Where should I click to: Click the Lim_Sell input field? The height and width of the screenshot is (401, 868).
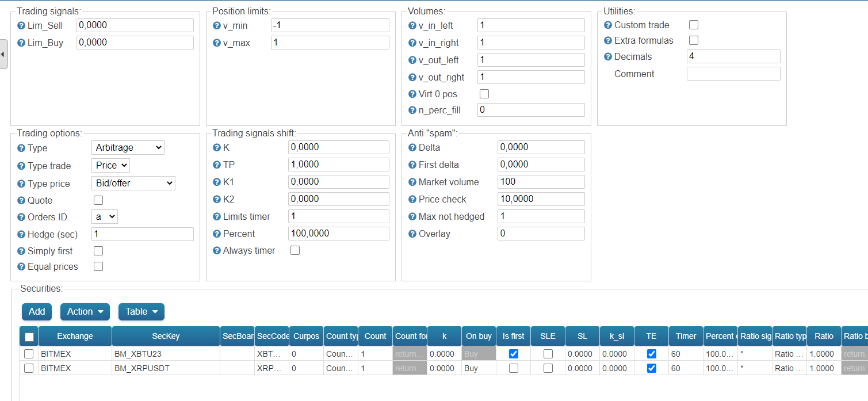(x=135, y=25)
